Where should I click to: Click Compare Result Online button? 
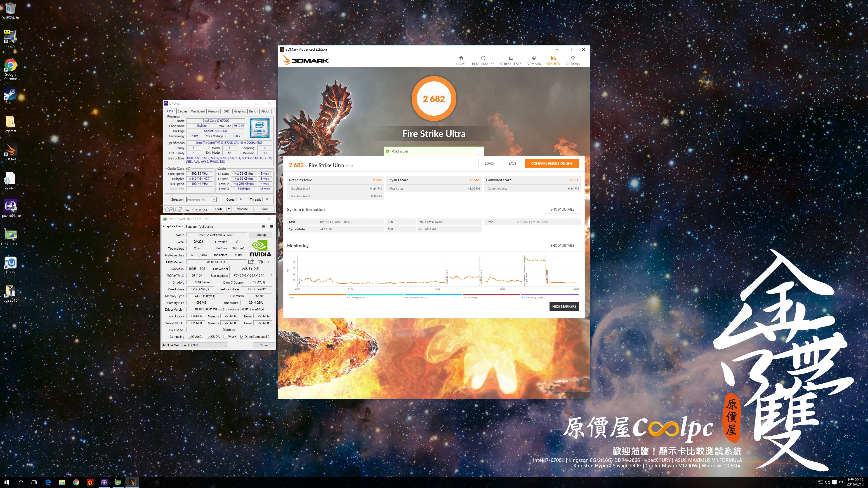tap(552, 163)
